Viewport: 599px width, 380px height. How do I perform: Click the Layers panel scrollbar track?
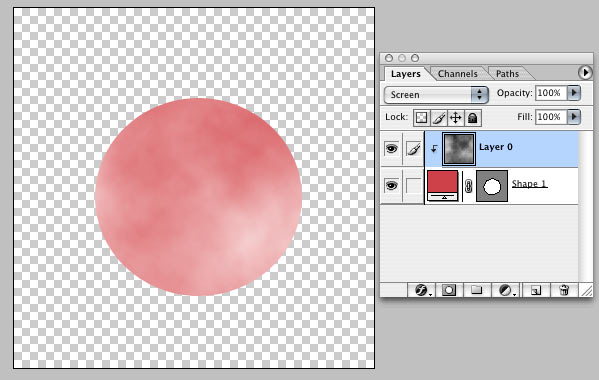coord(585,206)
